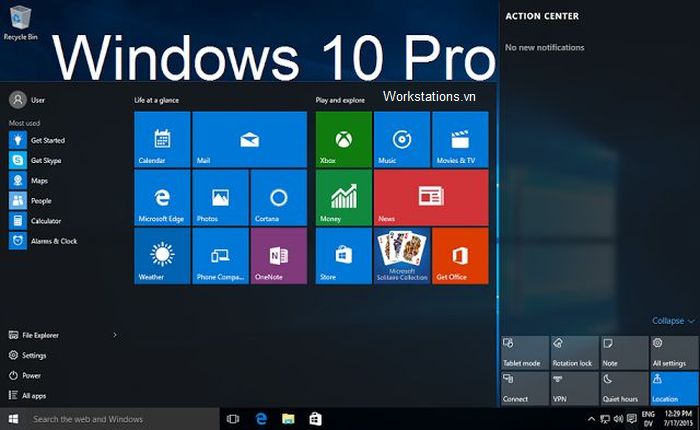Image resolution: width=700 pixels, height=430 pixels.
Task: Open the Action Center tray icon
Action: pos(632,419)
